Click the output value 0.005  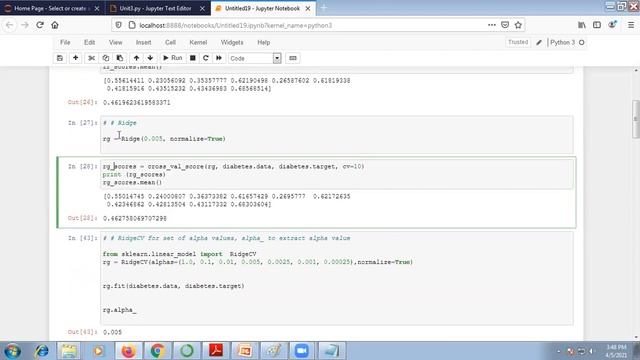[112, 332]
